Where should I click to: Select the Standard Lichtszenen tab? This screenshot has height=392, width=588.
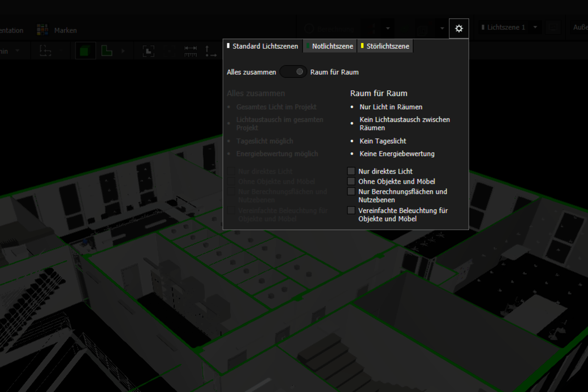pyautogui.click(x=262, y=46)
